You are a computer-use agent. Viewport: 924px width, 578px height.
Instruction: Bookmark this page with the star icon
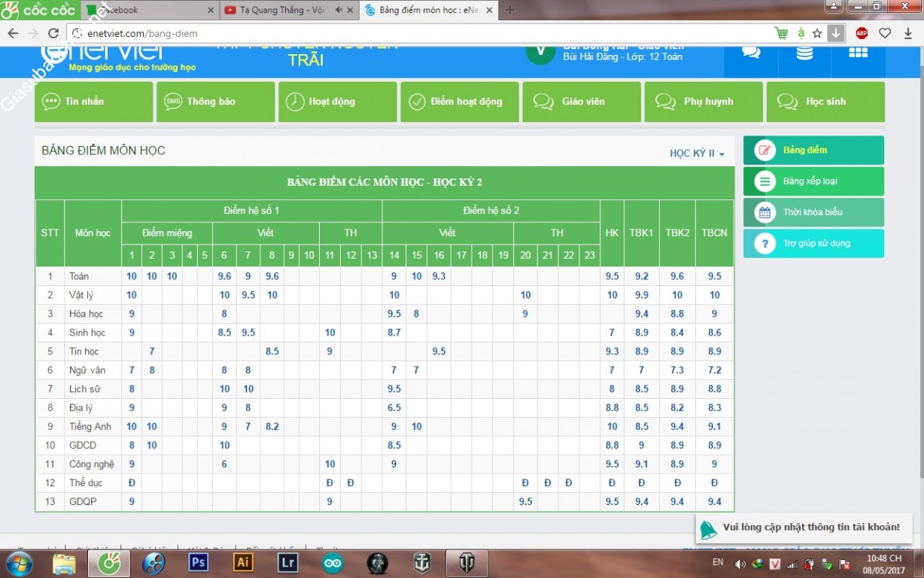click(817, 33)
